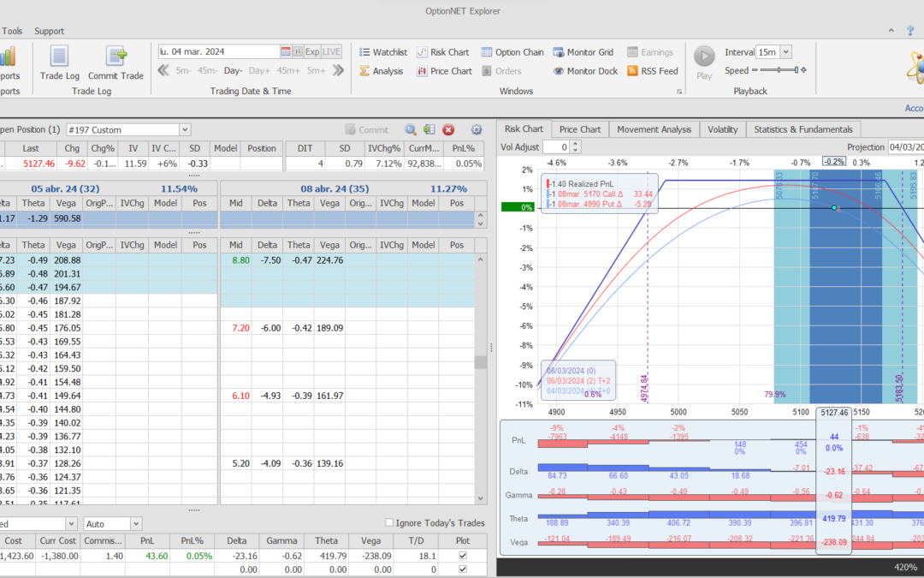
Task: Uncheck the Plot checkbox in first row
Action: [464, 556]
